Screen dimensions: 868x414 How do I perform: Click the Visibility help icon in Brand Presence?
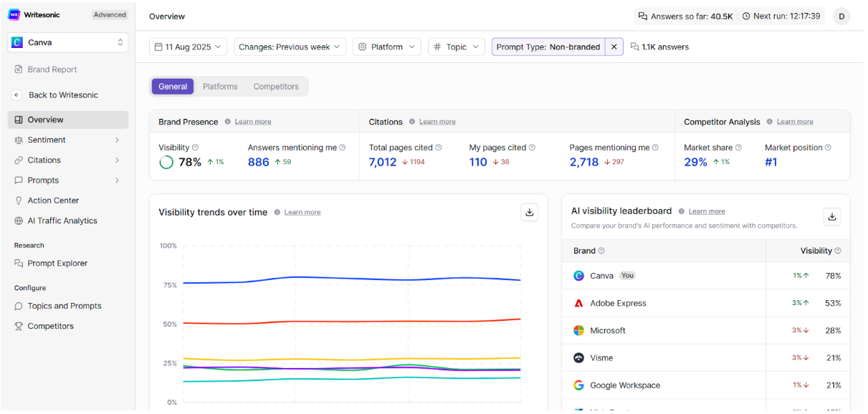coord(195,148)
